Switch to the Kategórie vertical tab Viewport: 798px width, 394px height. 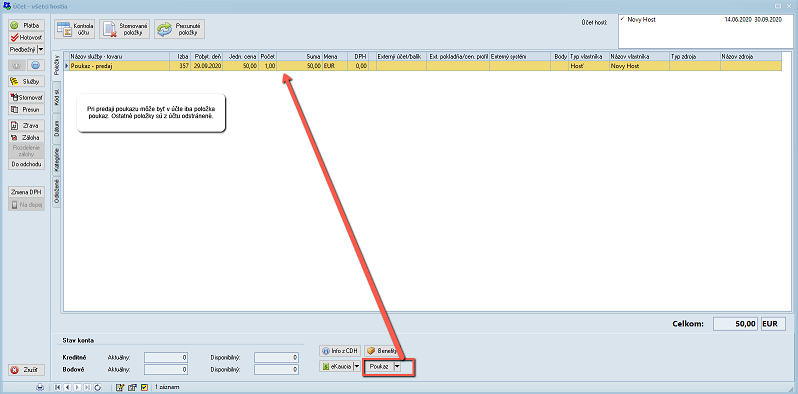pos(57,160)
